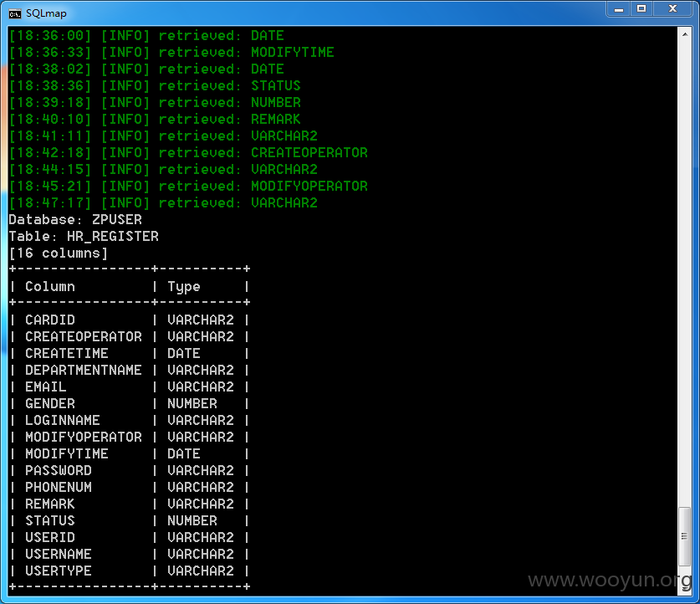Click the LOGINNAME column name
This screenshot has height=604, width=700.
(x=63, y=421)
